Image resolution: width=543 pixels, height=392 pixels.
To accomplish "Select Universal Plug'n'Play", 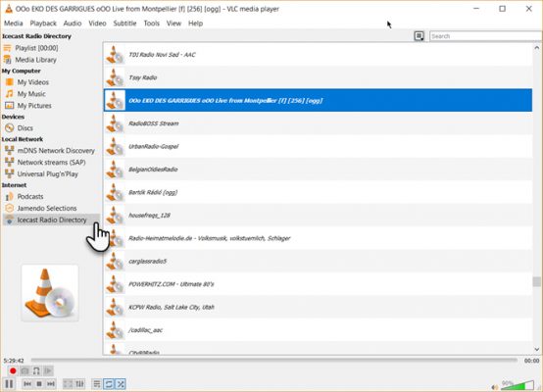I will pos(47,173).
